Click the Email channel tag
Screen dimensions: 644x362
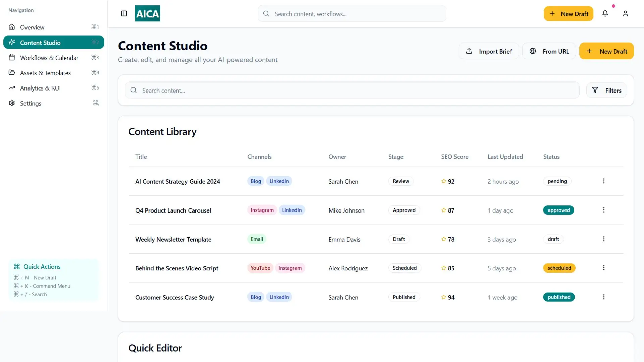pyautogui.click(x=257, y=239)
